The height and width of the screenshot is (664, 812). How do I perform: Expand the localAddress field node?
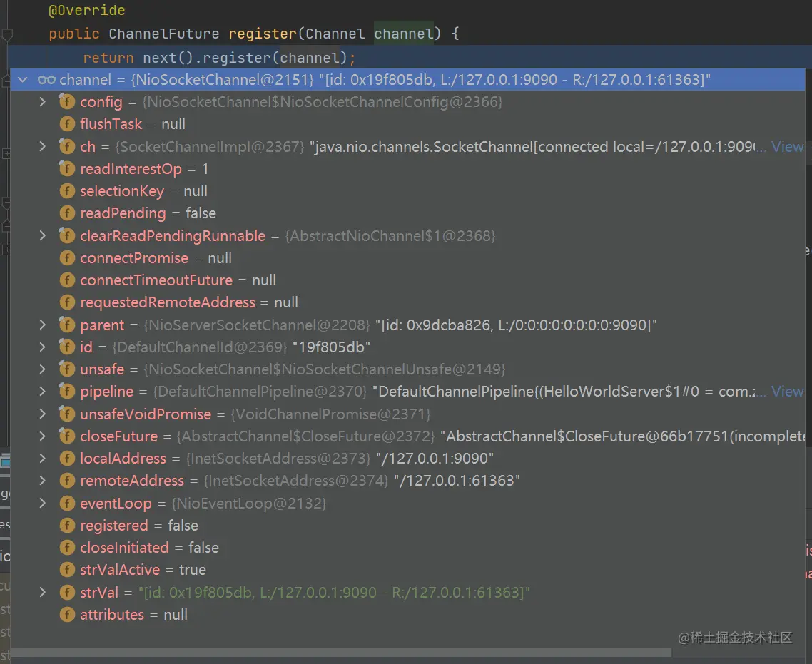pyautogui.click(x=43, y=458)
